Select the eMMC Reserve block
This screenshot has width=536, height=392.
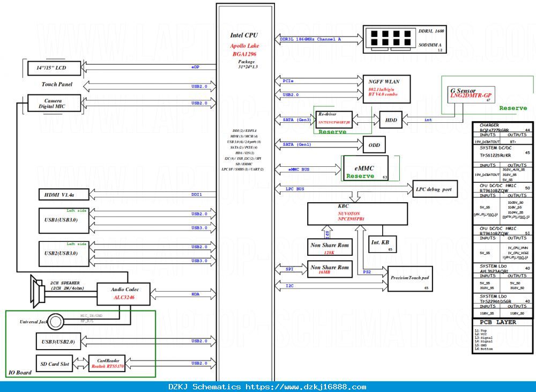click(x=366, y=168)
